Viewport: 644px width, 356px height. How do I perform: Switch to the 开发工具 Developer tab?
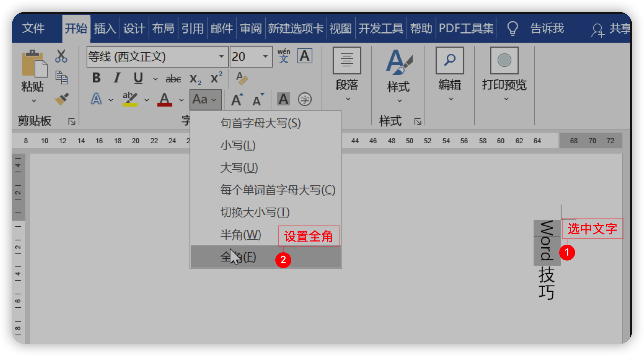pyautogui.click(x=381, y=28)
